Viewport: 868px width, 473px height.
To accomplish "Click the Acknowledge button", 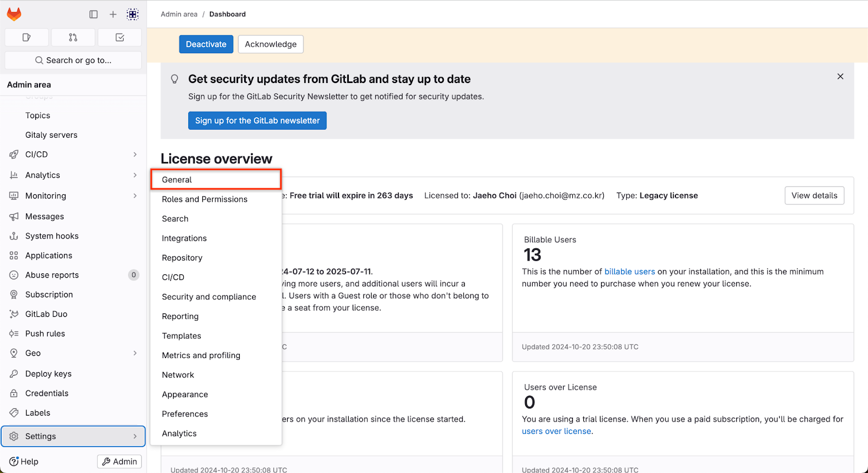I will pos(271,44).
